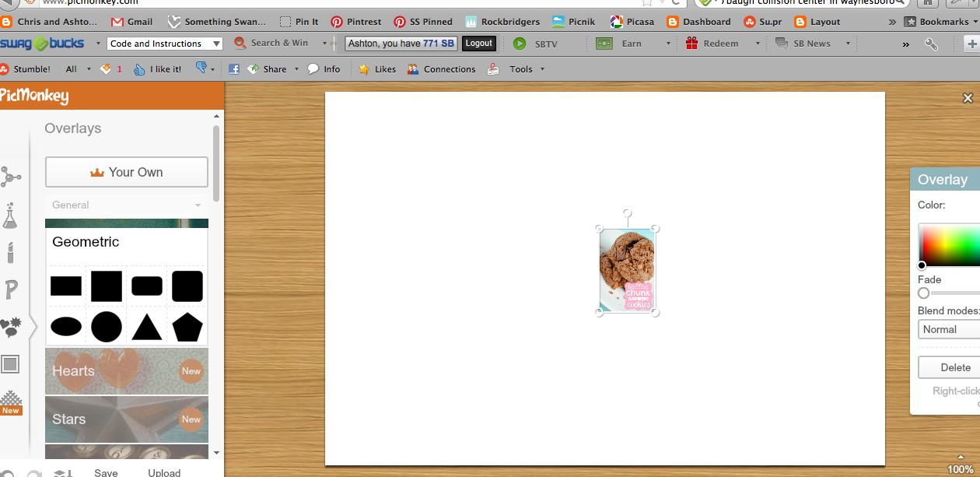Open the Gmail bookmark
This screenshot has width=980, height=477.
click(x=132, y=22)
